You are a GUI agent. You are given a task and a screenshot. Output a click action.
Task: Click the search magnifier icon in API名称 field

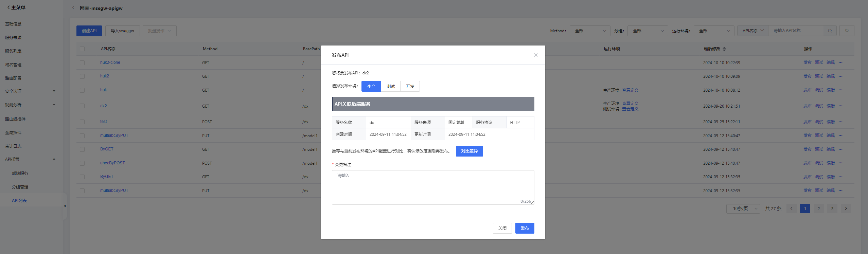(830, 31)
